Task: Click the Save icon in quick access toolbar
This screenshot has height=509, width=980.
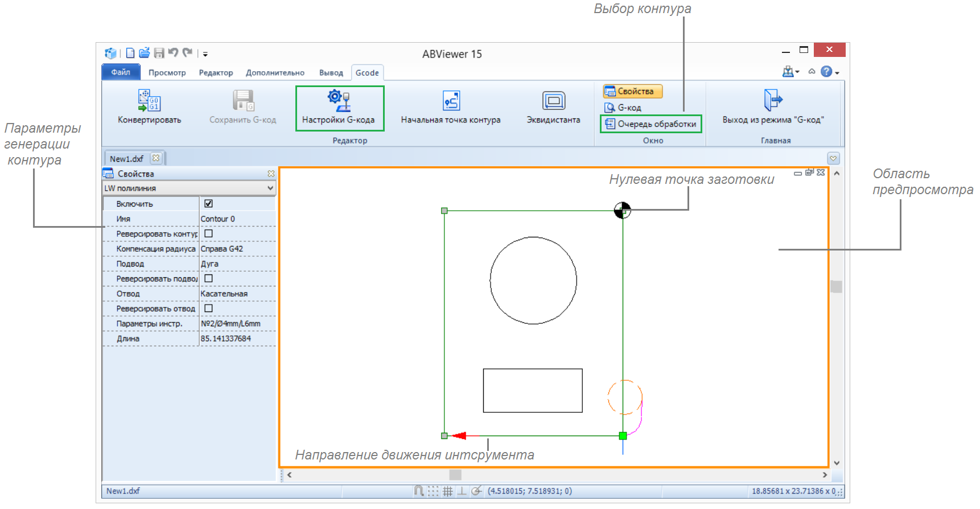Action: 159,54
